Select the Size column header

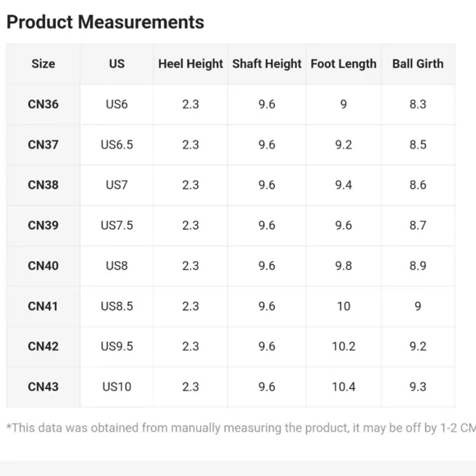(43, 64)
